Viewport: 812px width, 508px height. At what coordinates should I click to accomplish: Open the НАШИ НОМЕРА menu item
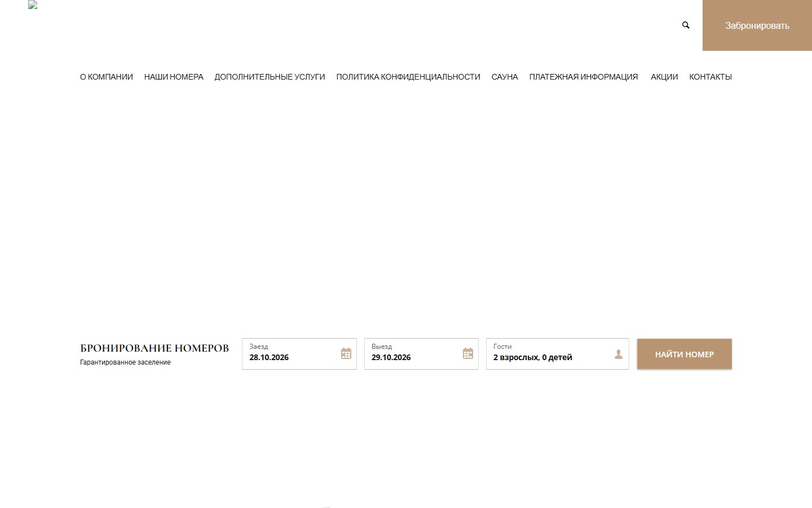click(x=174, y=77)
